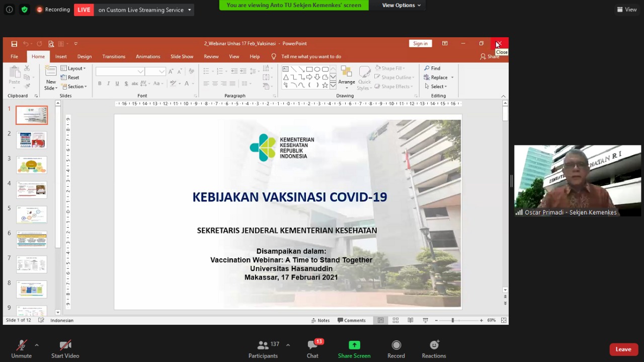Open Zoom Chat panel

click(312, 349)
